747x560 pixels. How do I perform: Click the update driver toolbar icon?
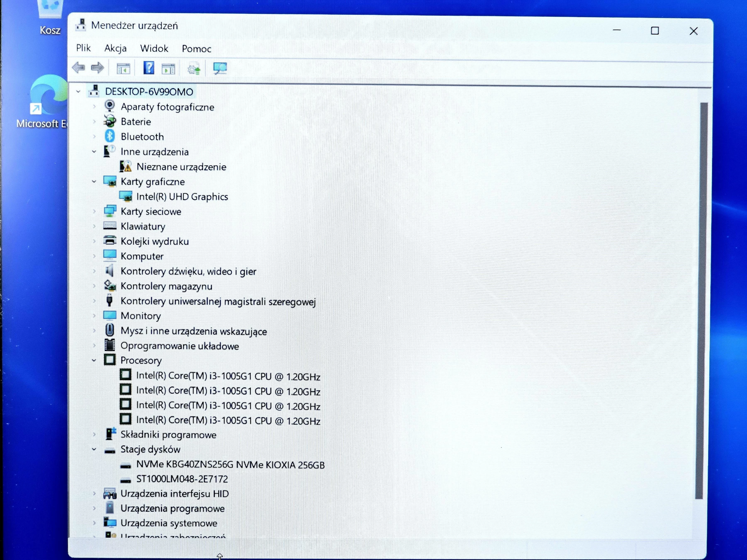(194, 69)
